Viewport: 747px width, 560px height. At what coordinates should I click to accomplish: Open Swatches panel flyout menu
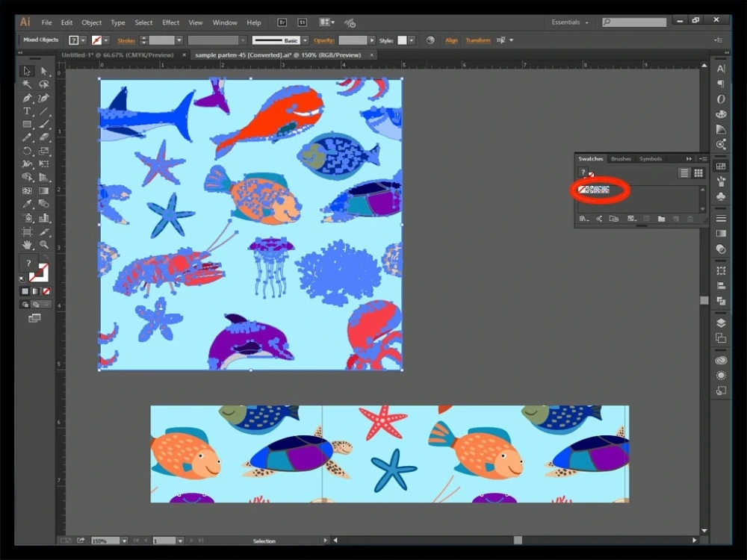pos(703,158)
